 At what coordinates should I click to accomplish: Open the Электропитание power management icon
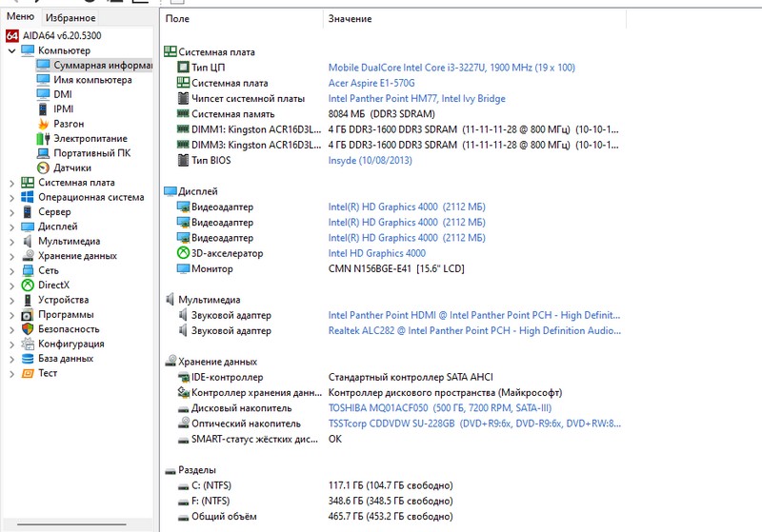tap(43, 138)
